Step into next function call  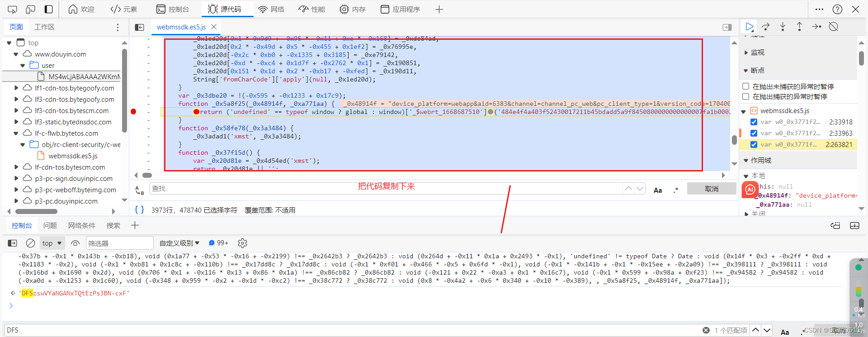tap(783, 27)
